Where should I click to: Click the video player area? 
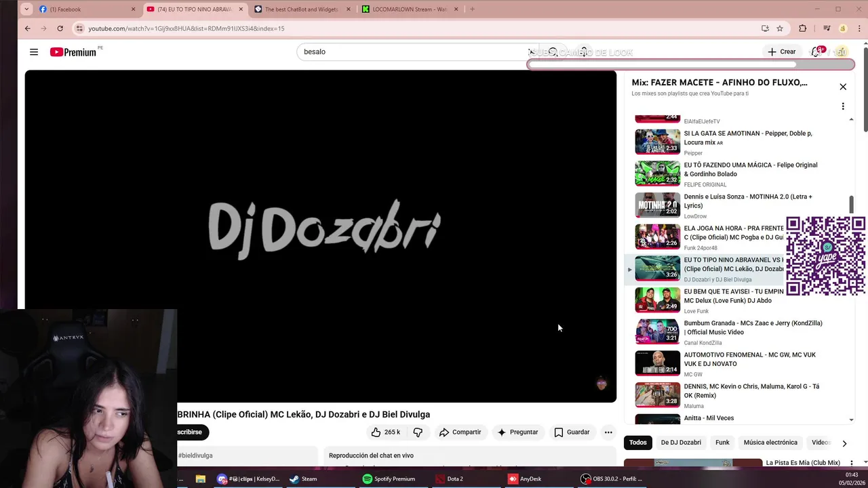pyautogui.click(x=321, y=236)
